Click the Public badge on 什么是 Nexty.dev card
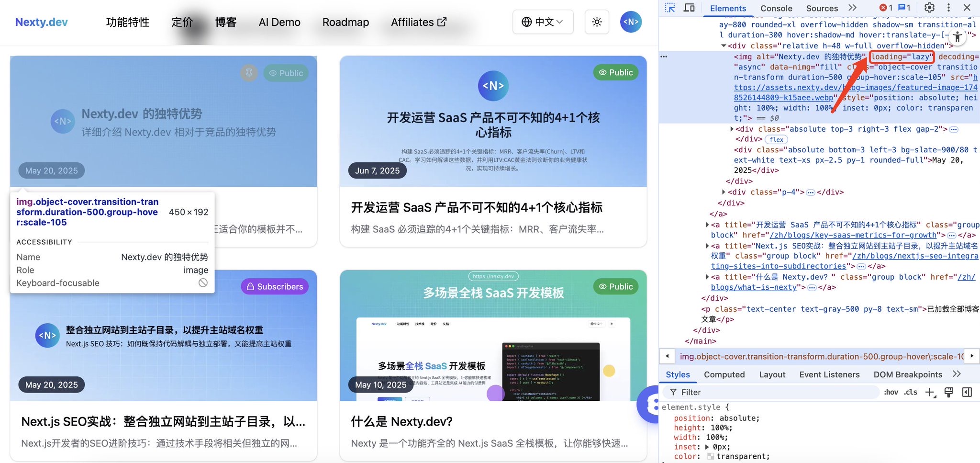This screenshot has width=980, height=463. pos(616,286)
